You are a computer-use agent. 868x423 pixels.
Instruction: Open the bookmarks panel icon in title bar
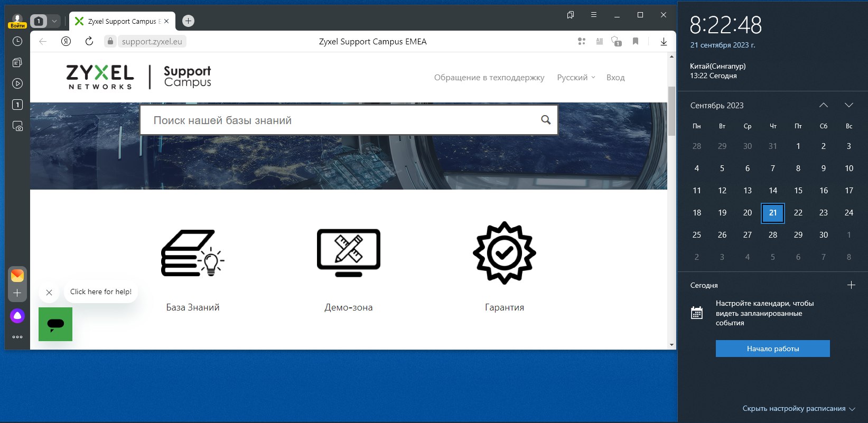[x=571, y=15]
